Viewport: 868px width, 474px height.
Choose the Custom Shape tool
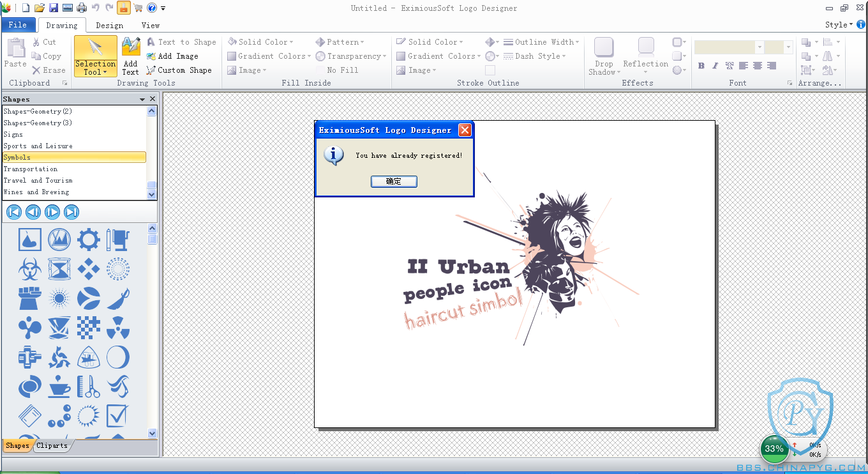[179, 70]
